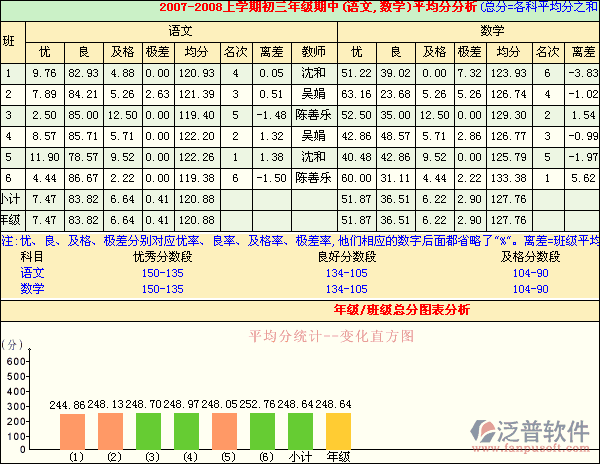The image size is (600, 464).
Task: Click the red report title 2007-2008上学期
Action: coord(318,7)
